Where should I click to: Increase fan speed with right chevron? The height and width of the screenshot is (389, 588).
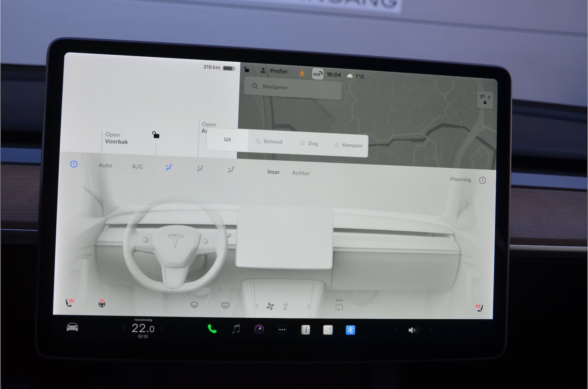[x=309, y=307]
